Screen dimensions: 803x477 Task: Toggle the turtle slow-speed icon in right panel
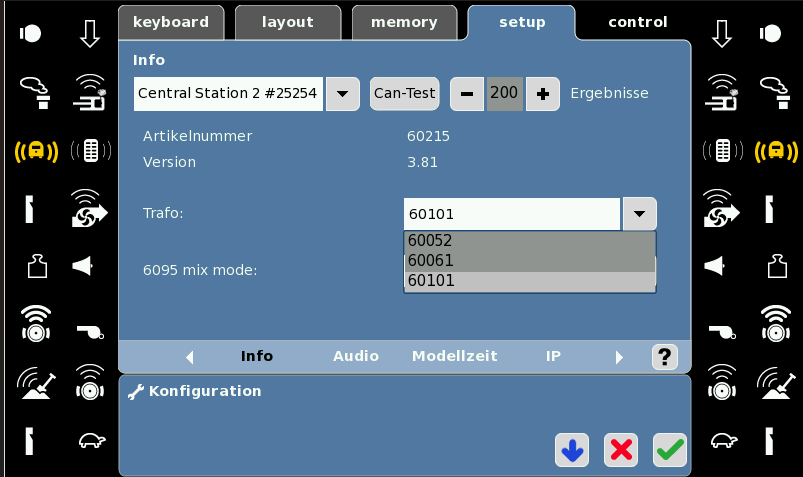point(724,441)
